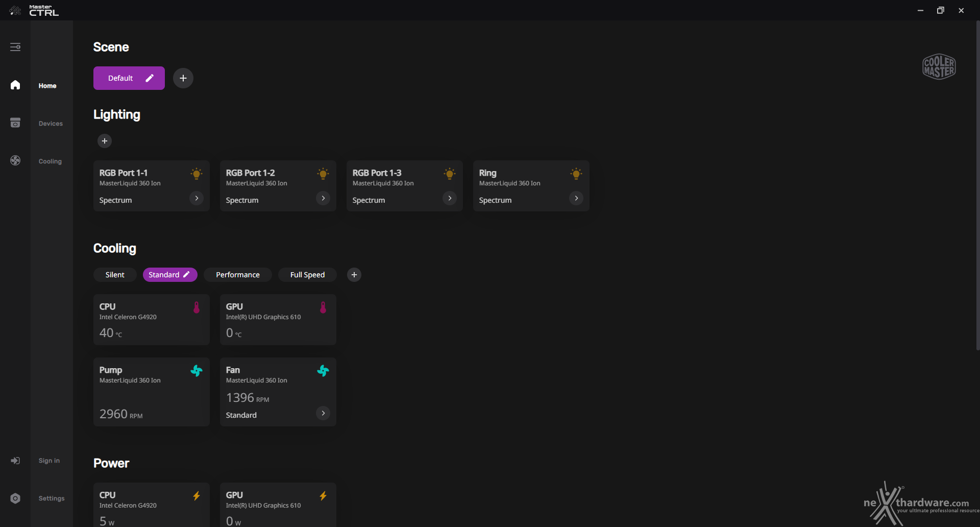Image resolution: width=980 pixels, height=527 pixels.
Task: Click the Sign in arrow icon
Action: point(15,461)
